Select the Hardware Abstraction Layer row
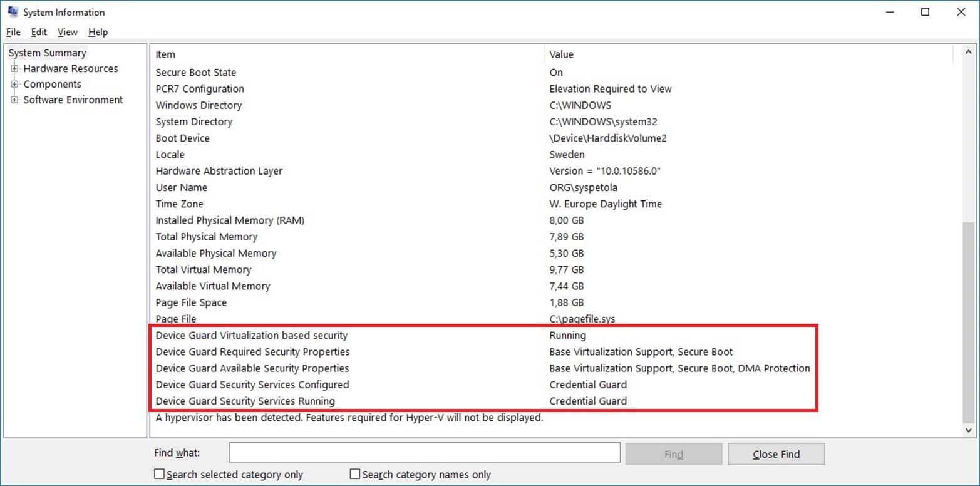This screenshot has width=980, height=486. coord(551,171)
